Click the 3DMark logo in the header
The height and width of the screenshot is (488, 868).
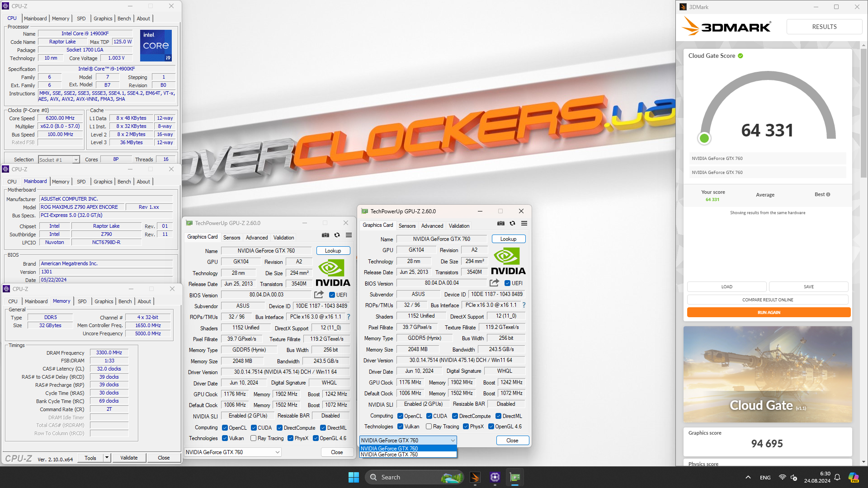(726, 27)
